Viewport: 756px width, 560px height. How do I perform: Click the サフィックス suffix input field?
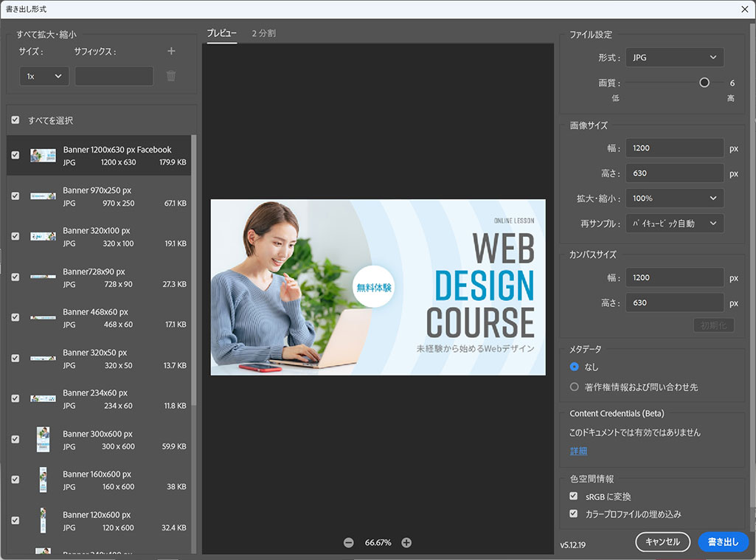point(114,76)
